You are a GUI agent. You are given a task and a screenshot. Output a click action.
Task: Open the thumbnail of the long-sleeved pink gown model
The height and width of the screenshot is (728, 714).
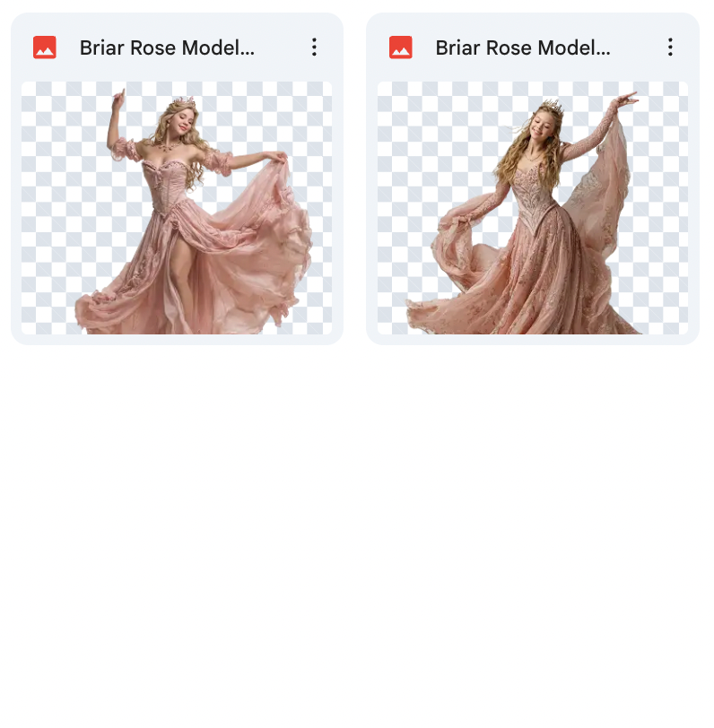click(x=533, y=208)
